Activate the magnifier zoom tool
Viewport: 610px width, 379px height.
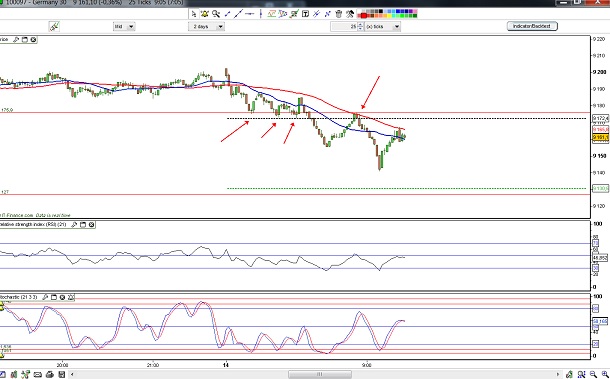pyautogui.click(x=216, y=14)
